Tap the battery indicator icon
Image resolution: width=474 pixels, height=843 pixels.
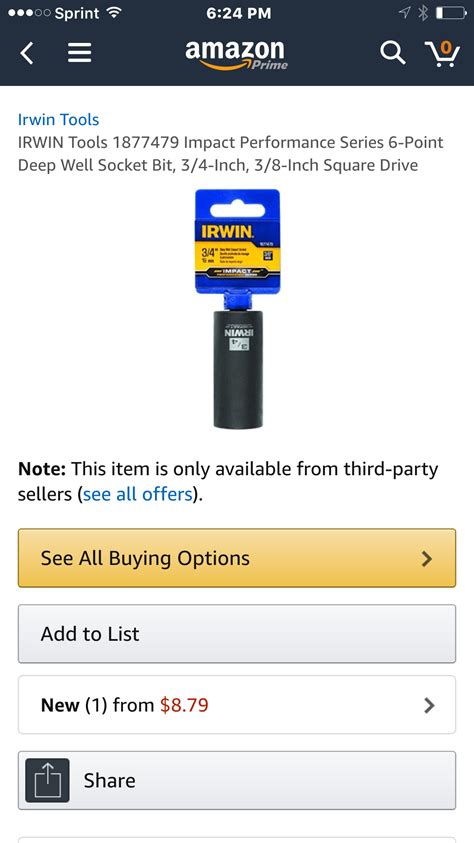(450, 13)
